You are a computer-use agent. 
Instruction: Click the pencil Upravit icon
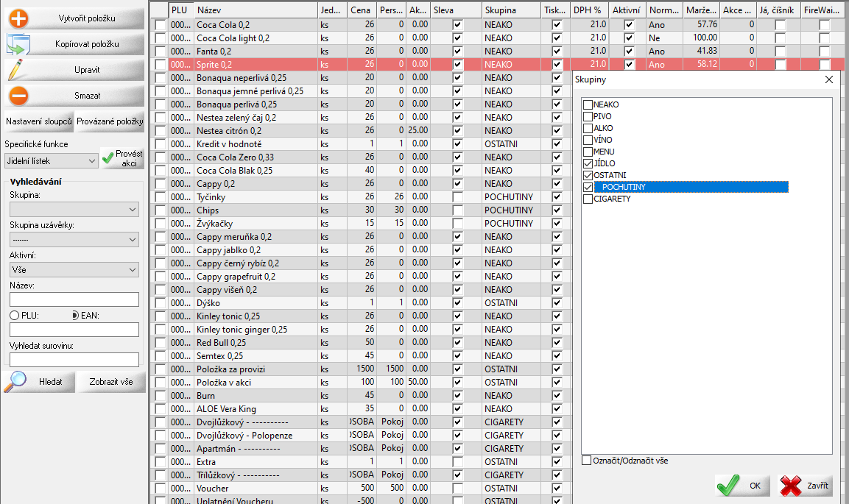(18, 71)
